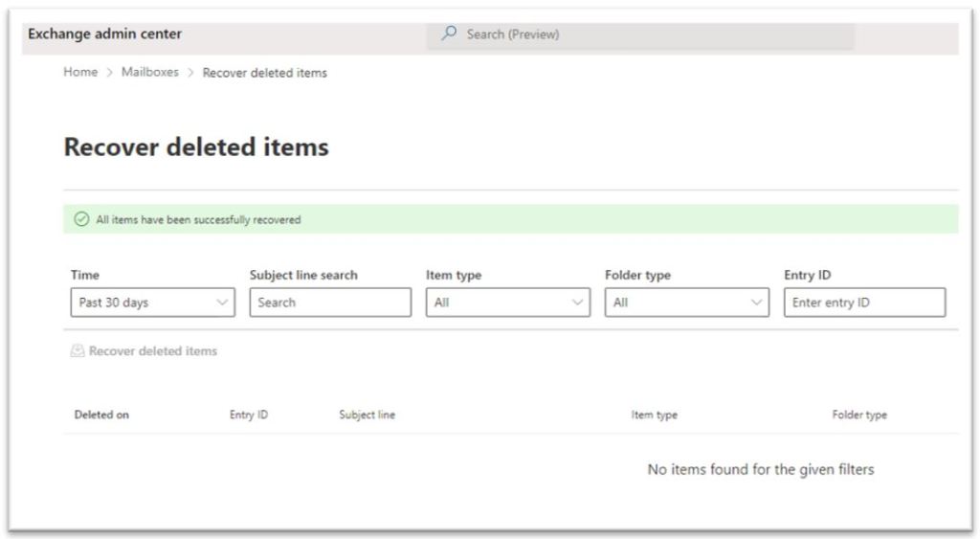
Task: Click the Recover deleted items page heading
Action: [x=196, y=147]
